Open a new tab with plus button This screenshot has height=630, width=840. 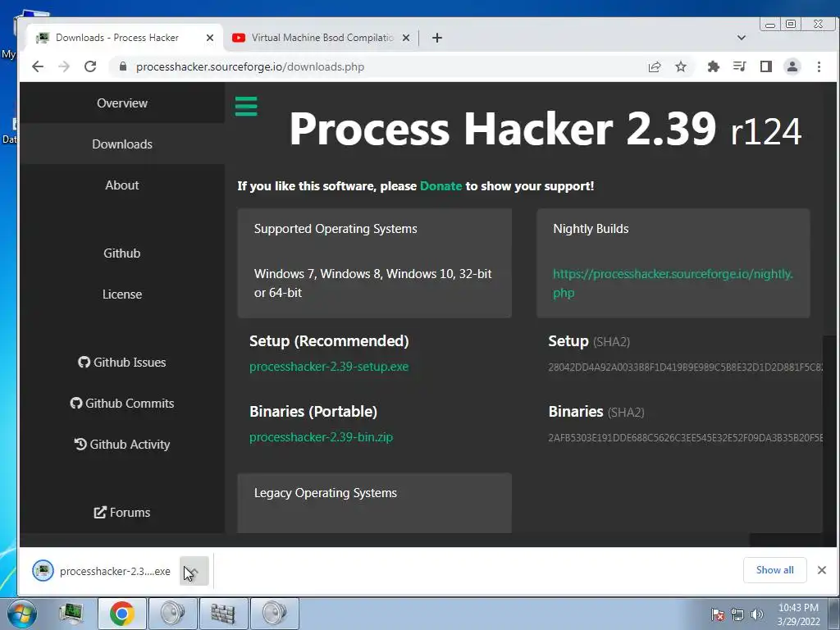(437, 38)
